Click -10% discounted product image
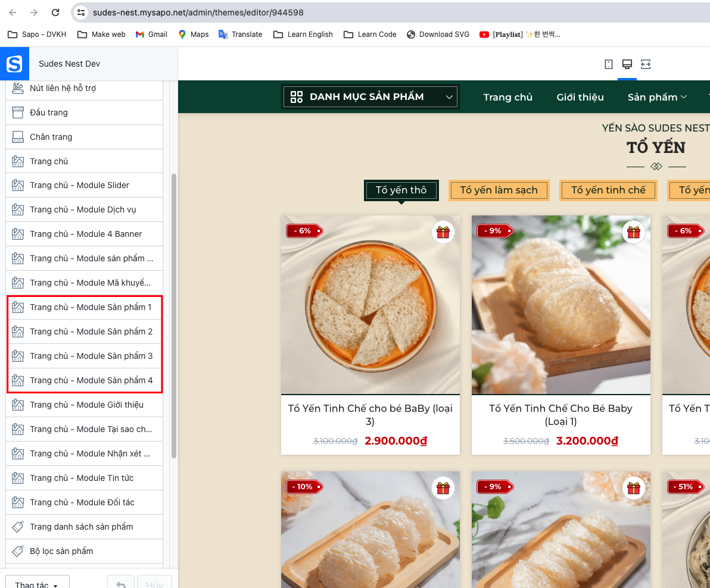Screen dimensions: 710x588 tap(370, 530)
